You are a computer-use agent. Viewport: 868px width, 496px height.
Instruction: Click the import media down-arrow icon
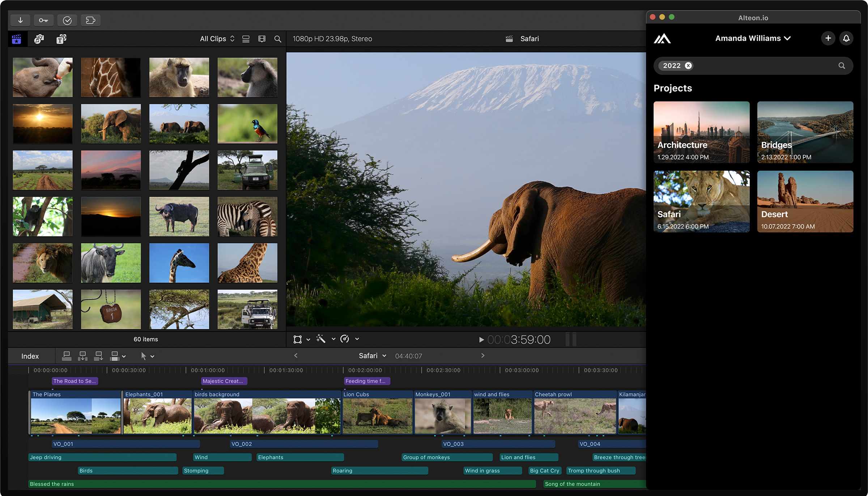21,20
